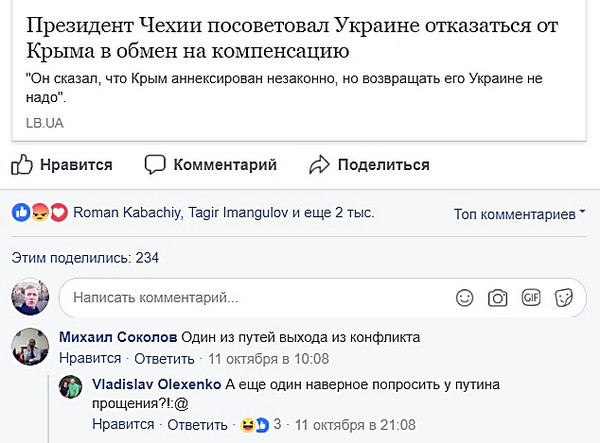The width and height of the screenshot is (600, 443).
Task: Click the Share arrow icon
Action: coord(319,165)
